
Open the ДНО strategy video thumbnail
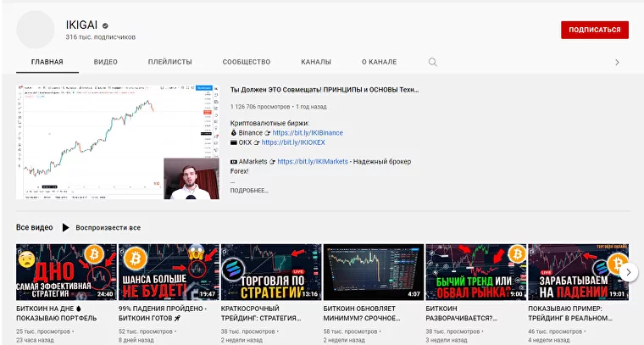[66, 272]
